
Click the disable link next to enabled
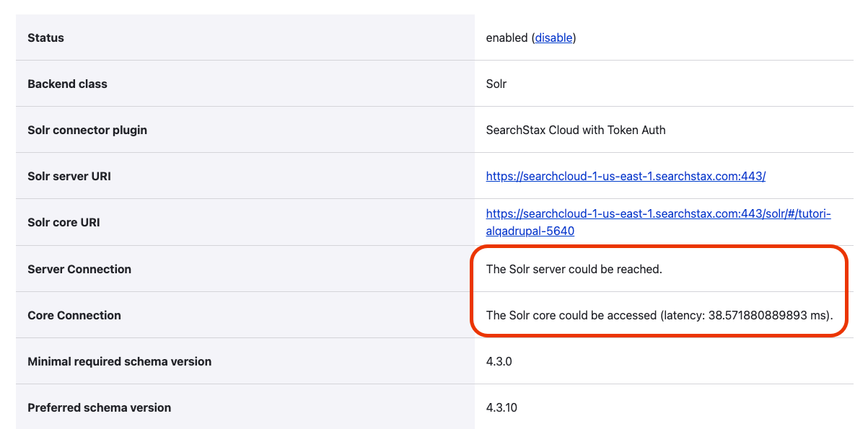click(x=553, y=37)
